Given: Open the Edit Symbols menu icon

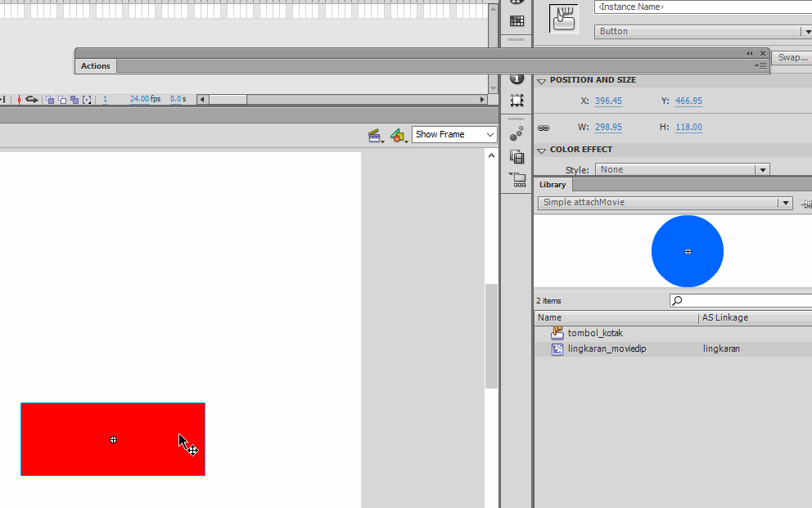Looking at the screenshot, I should tap(398, 135).
